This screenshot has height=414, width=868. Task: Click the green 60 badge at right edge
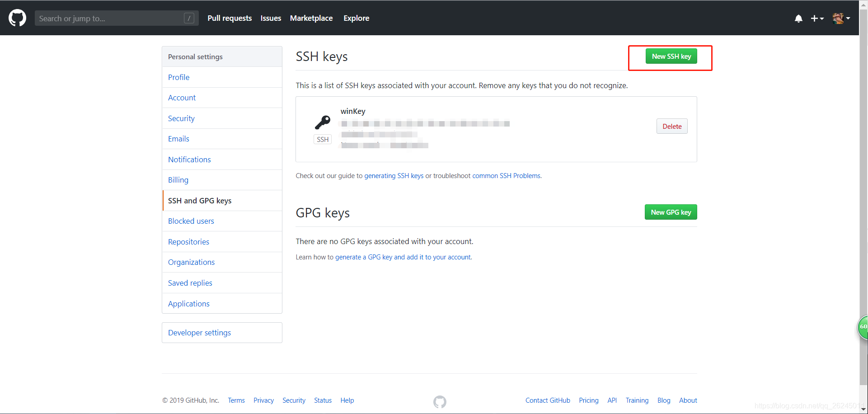tap(863, 327)
